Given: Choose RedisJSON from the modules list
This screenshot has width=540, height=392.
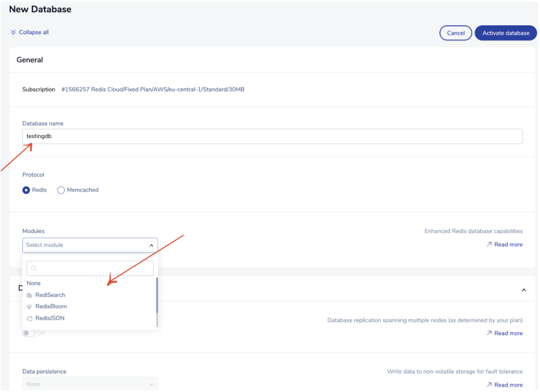Looking at the screenshot, I should pyautogui.click(x=50, y=318).
